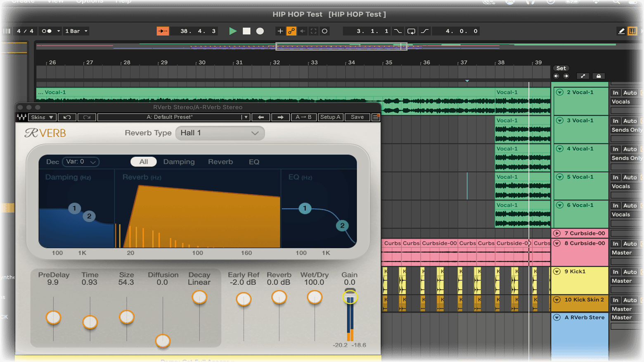Click the RVerb undo arrow icon
This screenshot has width=644, height=362.
coord(67,117)
